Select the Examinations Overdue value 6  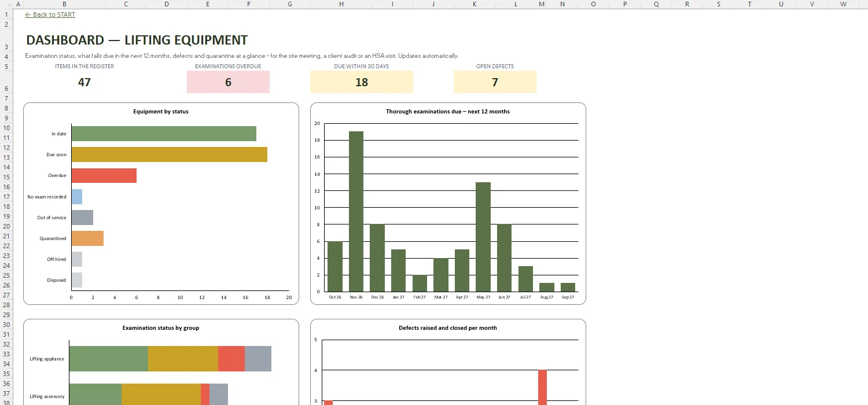coord(228,82)
